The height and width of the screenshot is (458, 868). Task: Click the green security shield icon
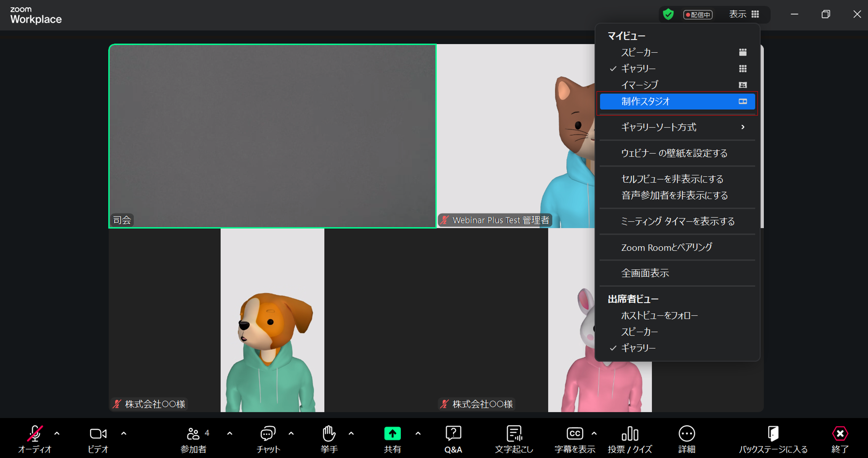point(668,14)
